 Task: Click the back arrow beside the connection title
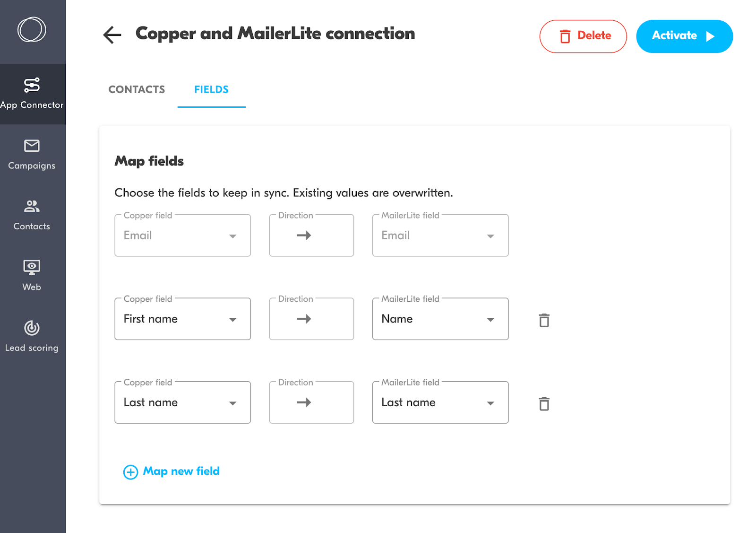[x=112, y=35]
